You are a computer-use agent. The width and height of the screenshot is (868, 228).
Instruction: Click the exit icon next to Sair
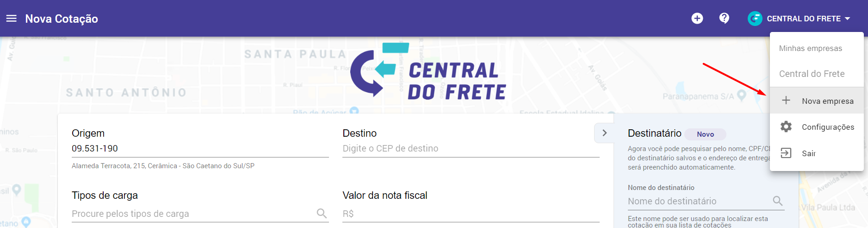pyautogui.click(x=786, y=153)
